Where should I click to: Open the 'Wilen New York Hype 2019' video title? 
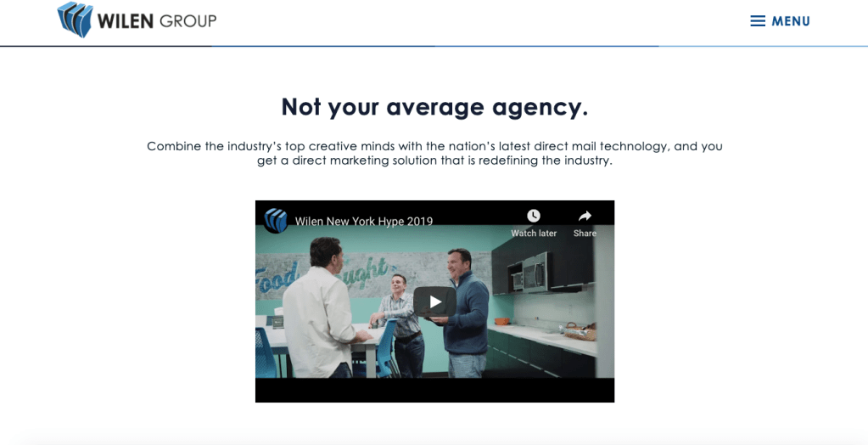pos(364,222)
